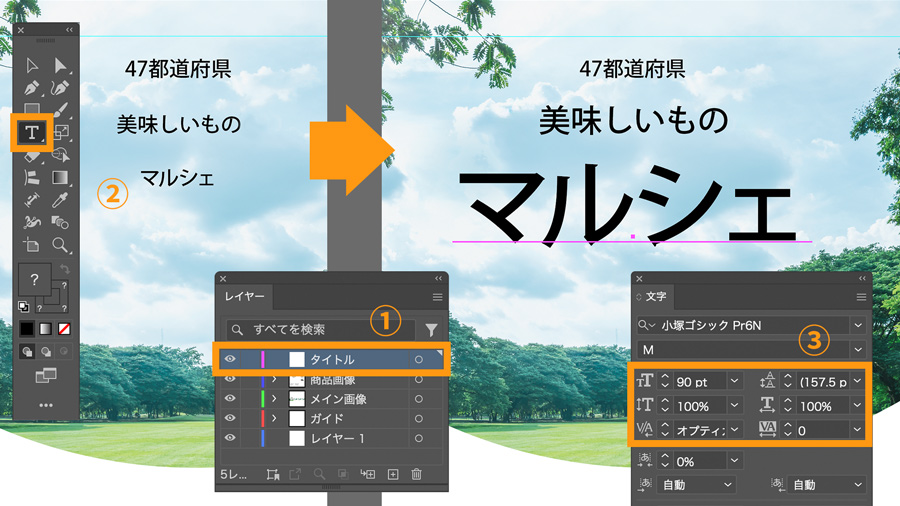This screenshot has width=900, height=506.
Task: Open the font style dropdown showing M
Action: pos(858,349)
